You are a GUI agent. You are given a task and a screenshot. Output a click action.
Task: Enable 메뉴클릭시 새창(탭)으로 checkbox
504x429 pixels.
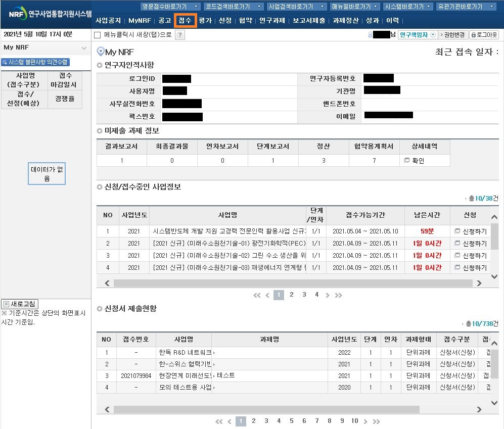pos(98,35)
